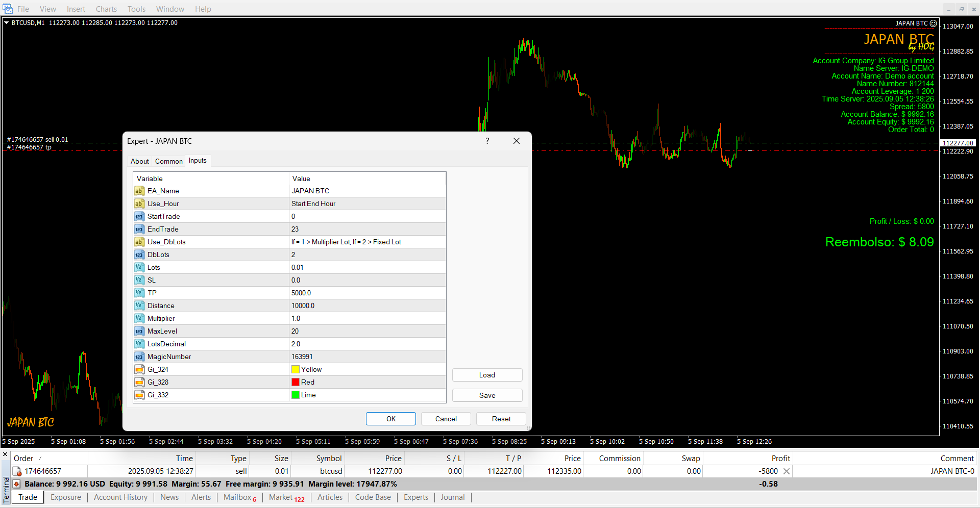The height and width of the screenshot is (508, 980).
Task: Close the Terminal panel
Action: 5,454
